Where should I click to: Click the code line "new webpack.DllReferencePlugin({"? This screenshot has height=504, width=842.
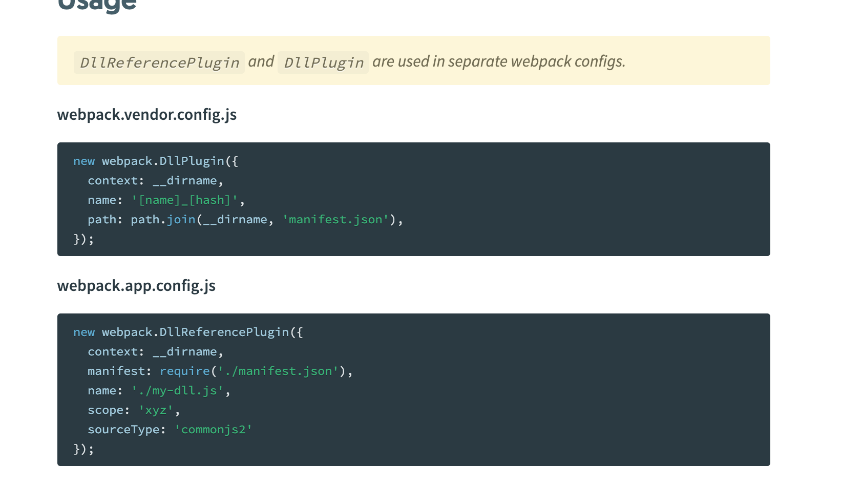pyautogui.click(x=188, y=332)
